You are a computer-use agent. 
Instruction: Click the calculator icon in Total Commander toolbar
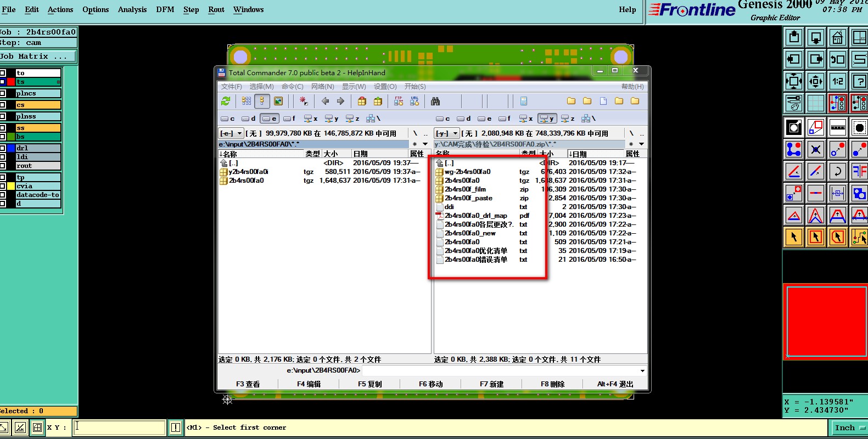click(x=524, y=101)
